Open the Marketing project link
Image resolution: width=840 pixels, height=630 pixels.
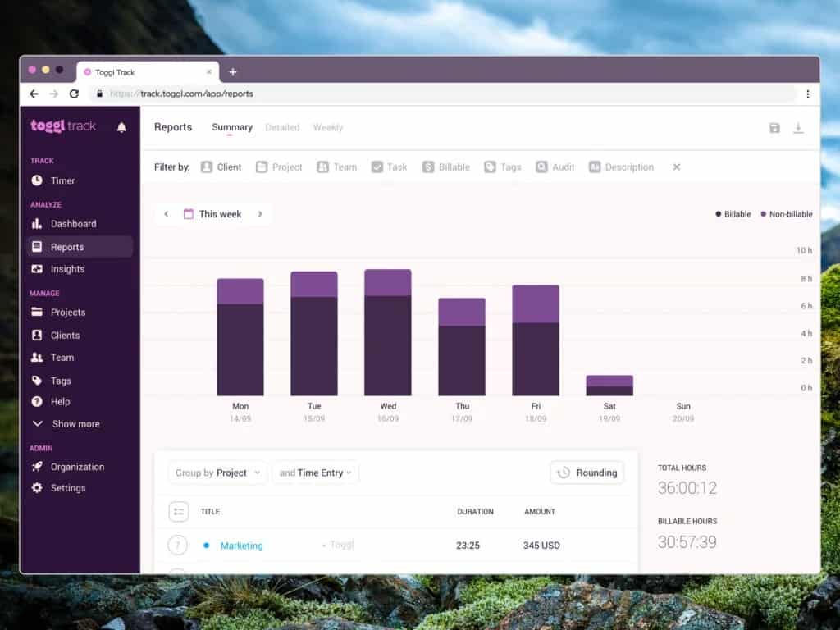click(x=241, y=546)
